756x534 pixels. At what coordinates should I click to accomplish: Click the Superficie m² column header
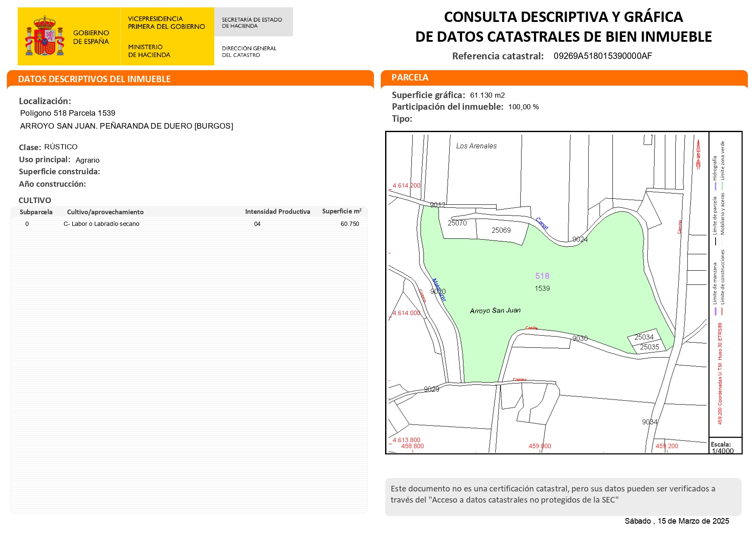pyautogui.click(x=342, y=211)
